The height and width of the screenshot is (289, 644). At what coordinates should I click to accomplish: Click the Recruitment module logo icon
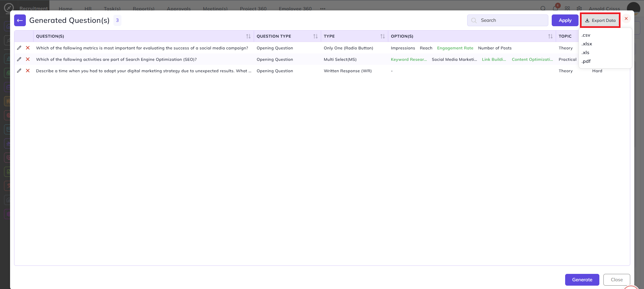click(9, 8)
